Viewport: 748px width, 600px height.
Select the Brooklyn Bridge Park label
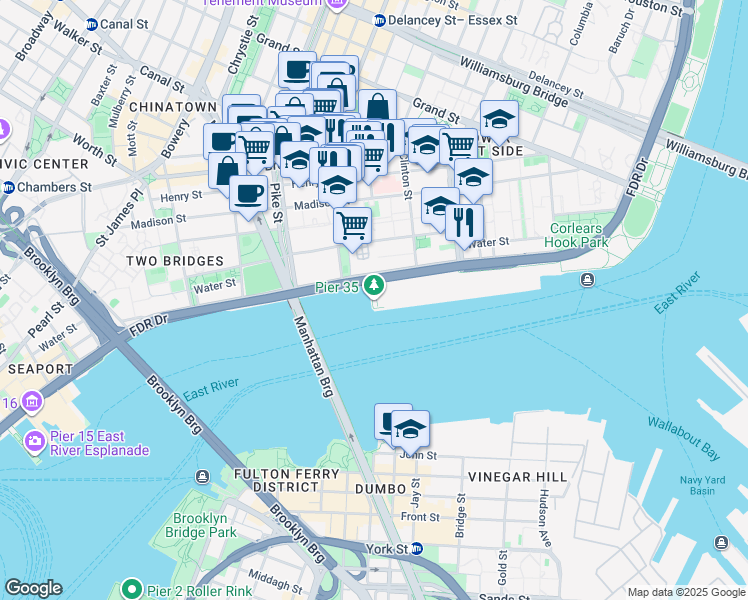pos(201,525)
